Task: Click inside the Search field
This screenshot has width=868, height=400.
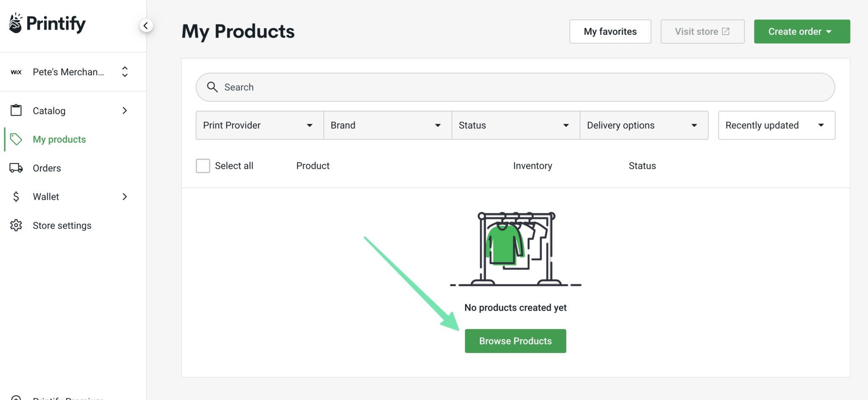Action: (x=424, y=87)
